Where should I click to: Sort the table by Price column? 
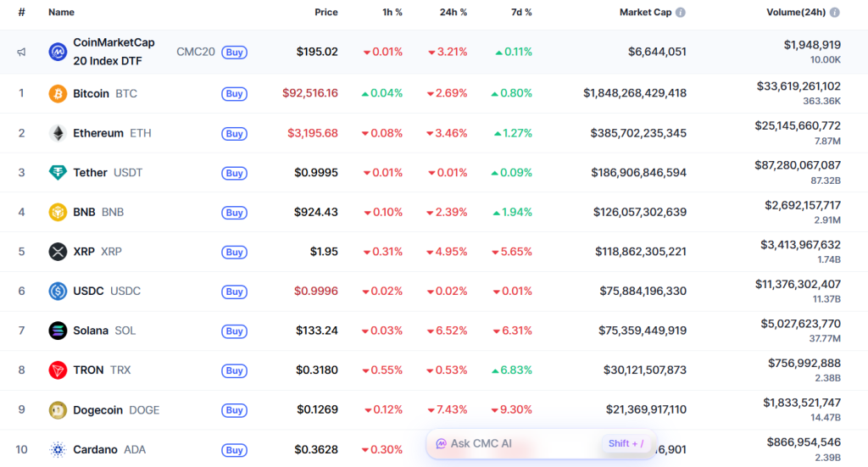point(325,13)
